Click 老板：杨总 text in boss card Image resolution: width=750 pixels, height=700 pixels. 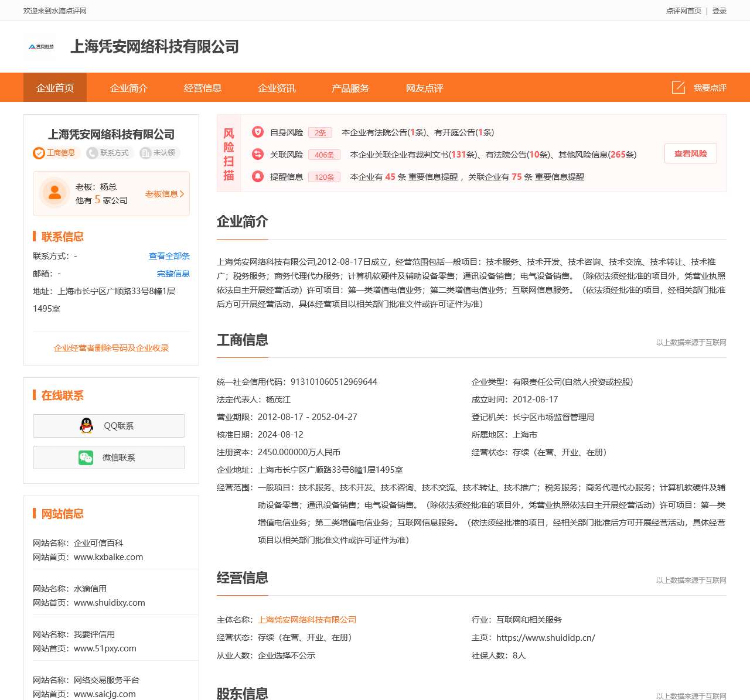(96, 187)
